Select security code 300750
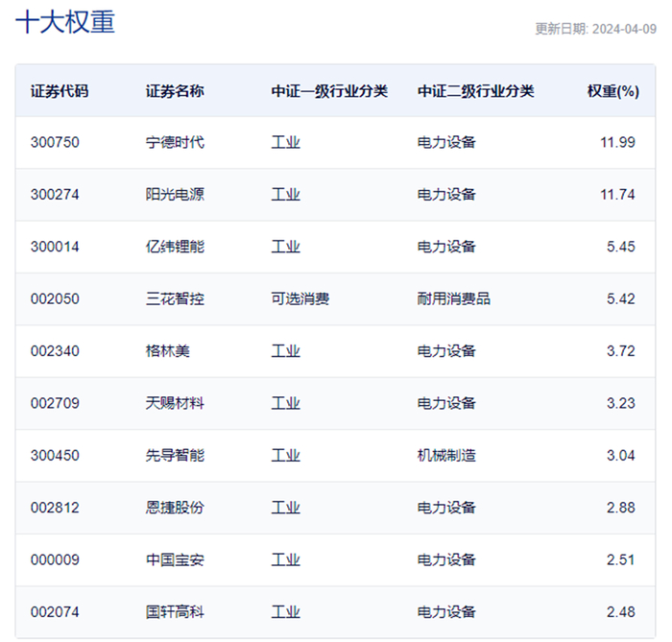Screen dimensions: 672x642 click(x=55, y=142)
